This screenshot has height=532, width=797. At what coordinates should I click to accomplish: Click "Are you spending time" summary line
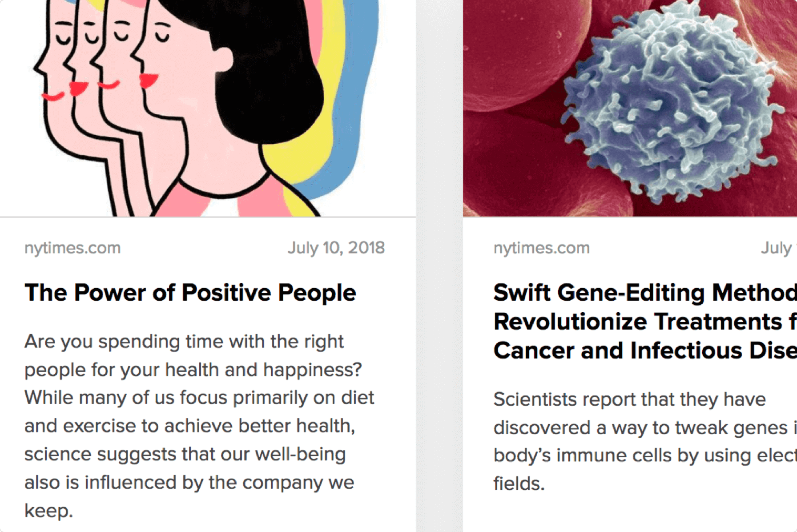184,342
